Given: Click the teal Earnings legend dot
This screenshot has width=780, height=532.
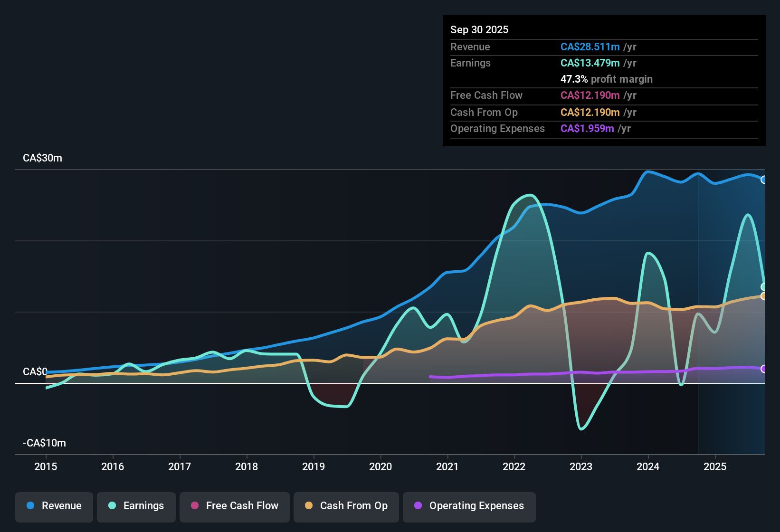Looking at the screenshot, I should click(112, 506).
